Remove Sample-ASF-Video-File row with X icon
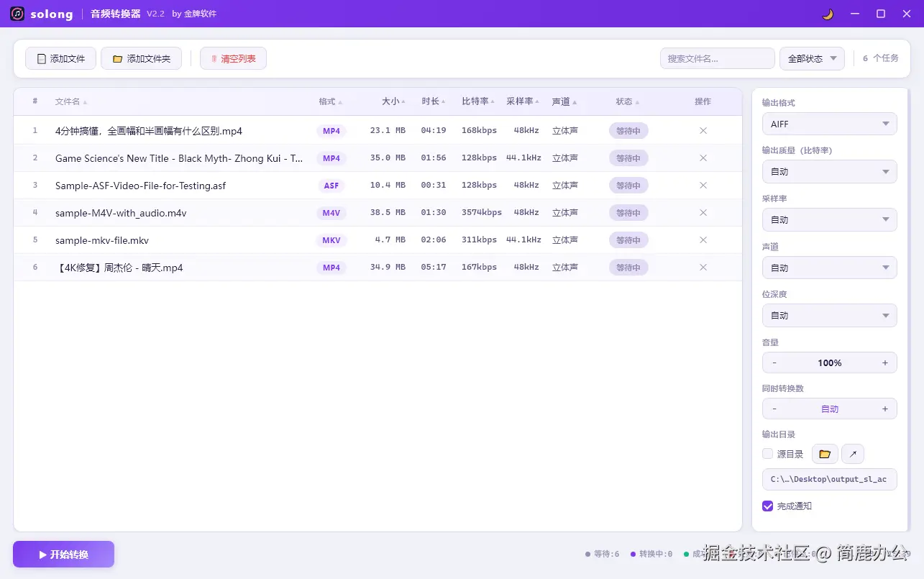 (x=703, y=185)
